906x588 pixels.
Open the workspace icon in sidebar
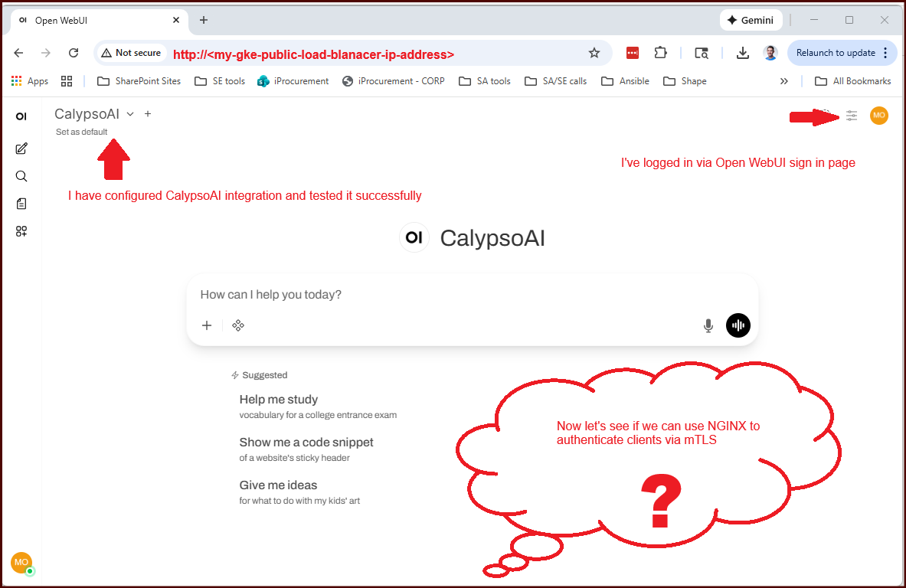coord(21,231)
